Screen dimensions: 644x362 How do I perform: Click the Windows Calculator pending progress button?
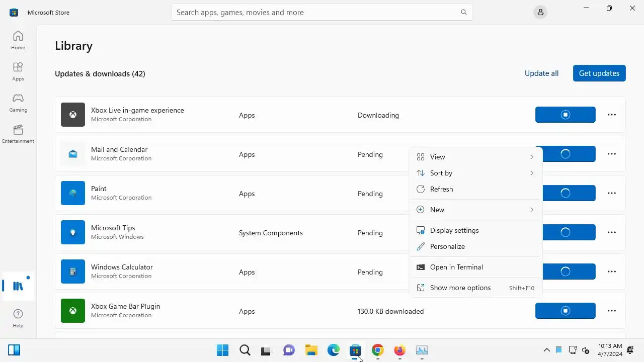tap(569, 271)
